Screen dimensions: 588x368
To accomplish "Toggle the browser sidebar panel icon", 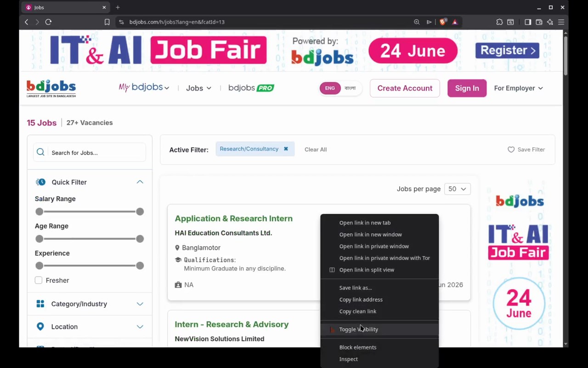I will (x=528, y=22).
